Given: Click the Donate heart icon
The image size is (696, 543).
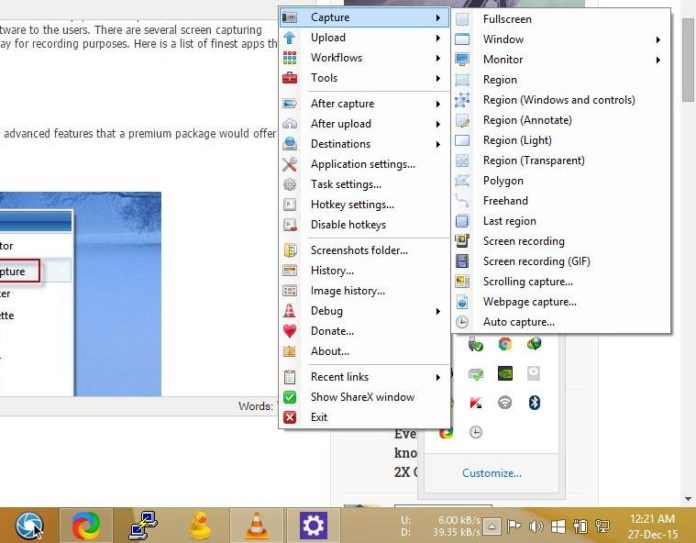Looking at the screenshot, I should click(289, 331).
